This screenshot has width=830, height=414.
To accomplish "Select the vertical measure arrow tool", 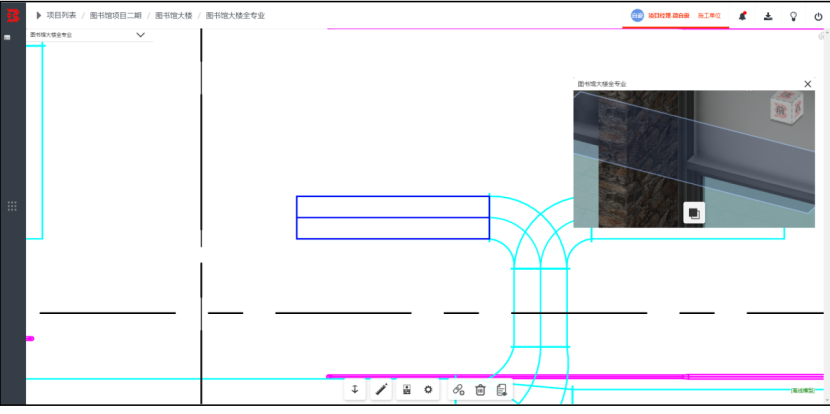I will [355, 390].
